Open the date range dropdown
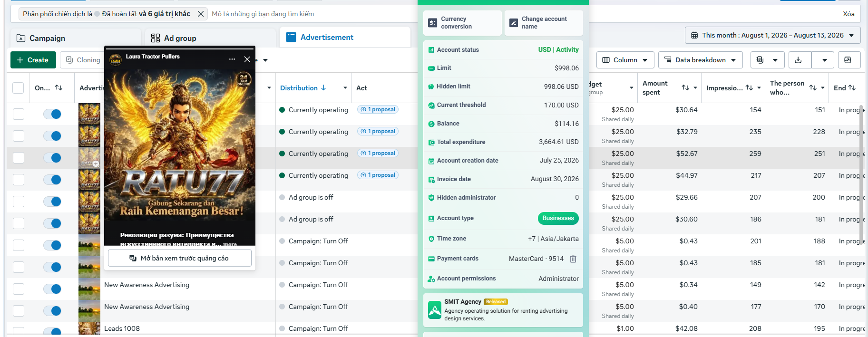 [772, 35]
